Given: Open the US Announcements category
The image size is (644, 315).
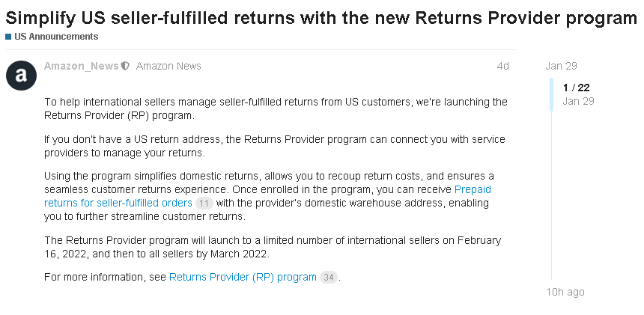Looking at the screenshot, I should (x=55, y=37).
